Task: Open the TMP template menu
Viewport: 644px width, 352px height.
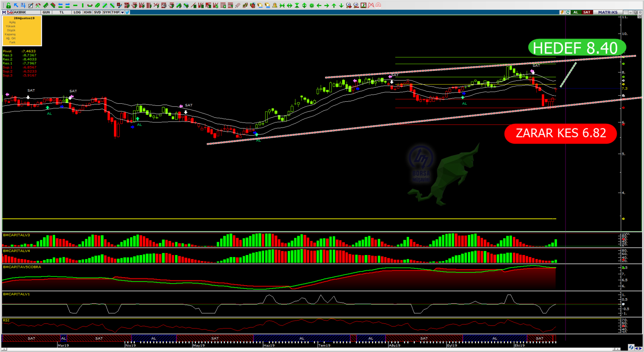Action: tap(116, 12)
